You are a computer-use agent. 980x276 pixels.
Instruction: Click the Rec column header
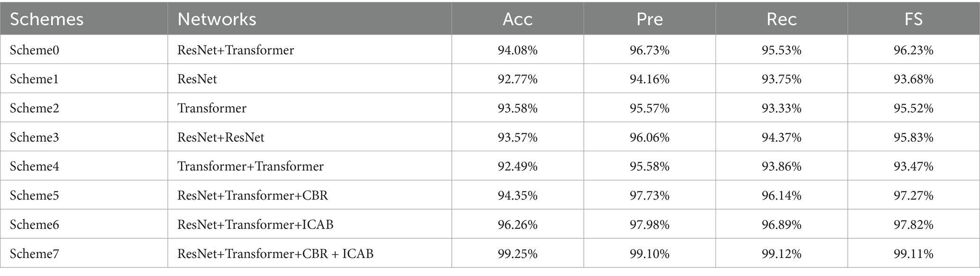tap(781, 19)
